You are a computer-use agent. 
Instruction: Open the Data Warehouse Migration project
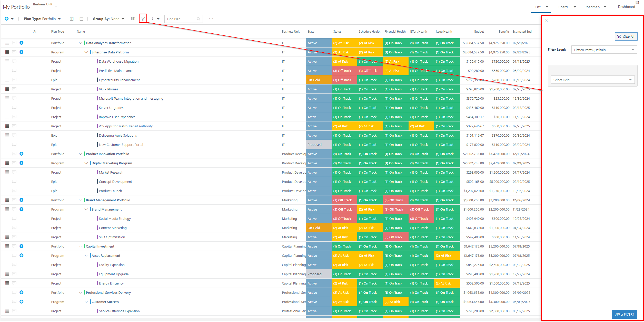click(119, 61)
